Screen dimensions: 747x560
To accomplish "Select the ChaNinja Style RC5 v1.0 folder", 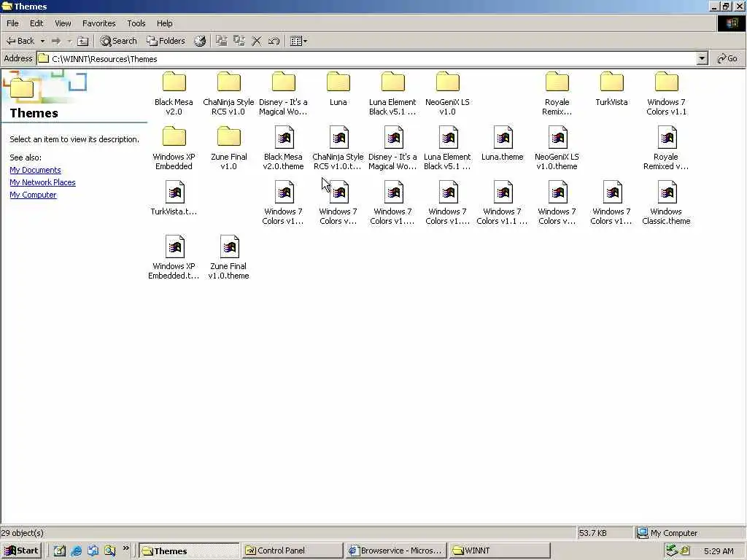I will coord(228,93).
